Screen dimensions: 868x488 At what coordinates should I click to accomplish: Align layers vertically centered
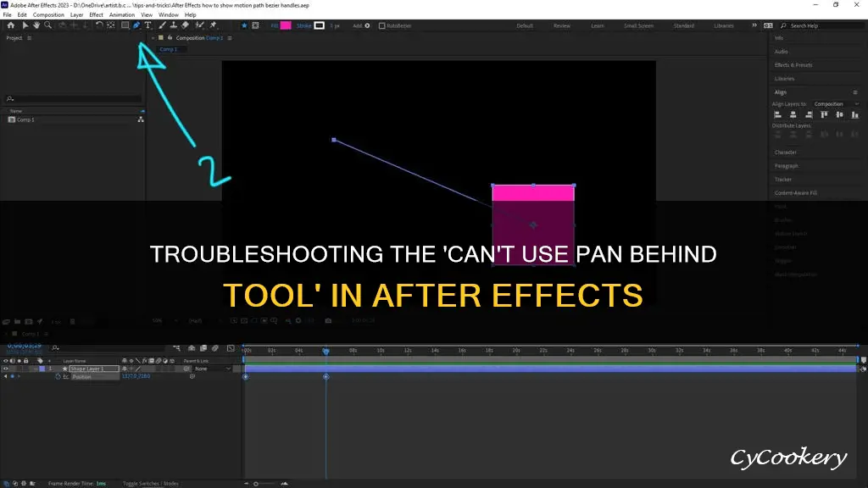click(x=840, y=114)
